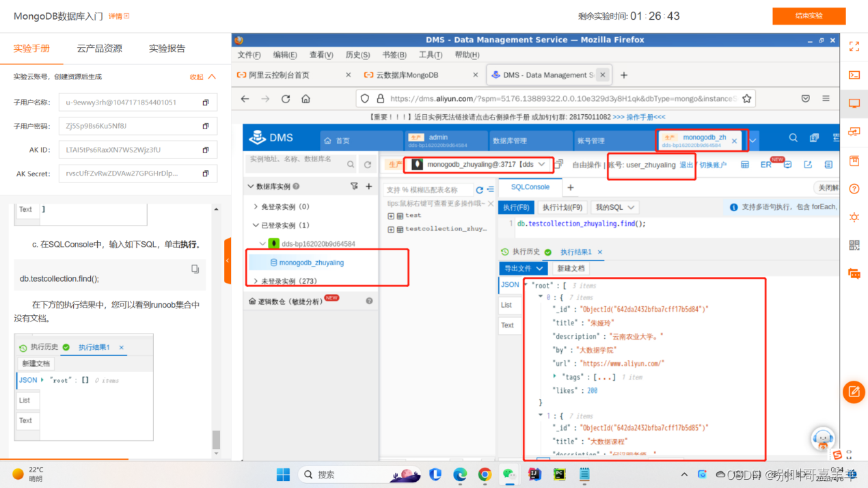Image resolution: width=868 pixels, height=488 pixels.
Task: Expand the 未登录实例 (273) tree node
Action: pyautogui.click(x=256, y=281)
